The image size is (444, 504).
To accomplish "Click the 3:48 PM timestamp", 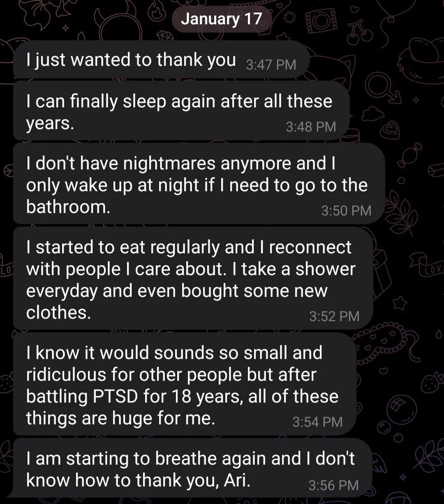I will [x=311, y=127].
